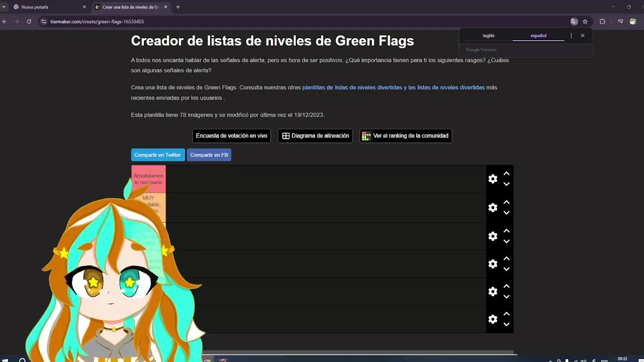Select the 'Absolutamente necesario' tier label
Screen dimensions: 644x362
point(148,179)
